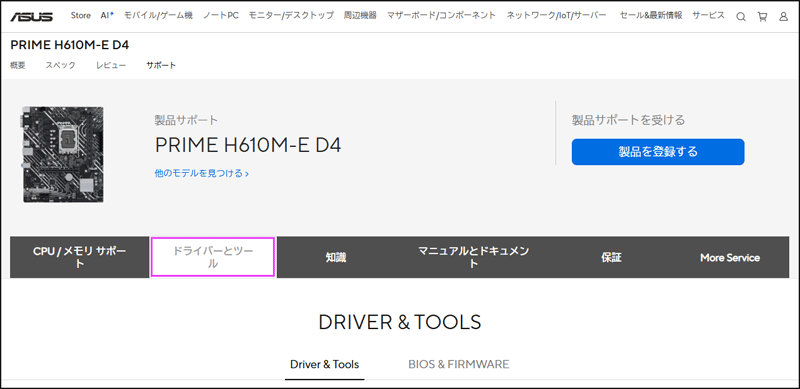The width and height of the screenshot is (800, 389).
Task: Open the AI menu item
Action: click(107, 15)
